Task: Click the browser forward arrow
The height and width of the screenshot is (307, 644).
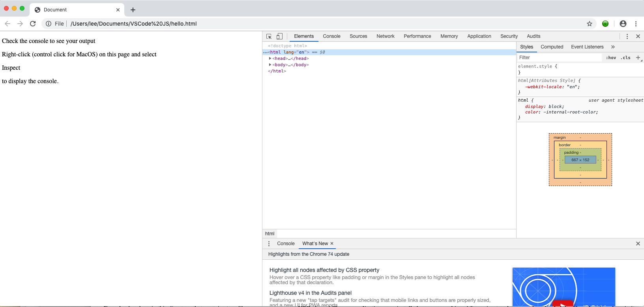Action: pyautogui.click(x=20, y=24)
